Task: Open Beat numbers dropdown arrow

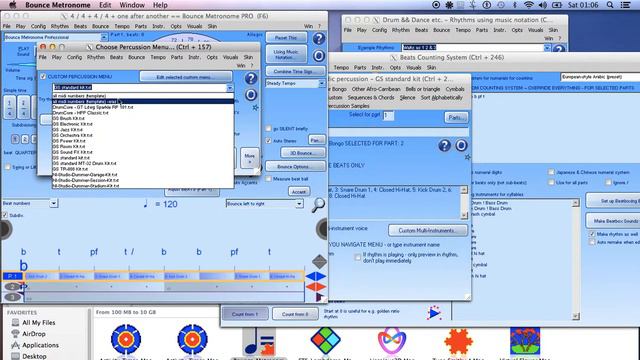Action: [54, 203]
